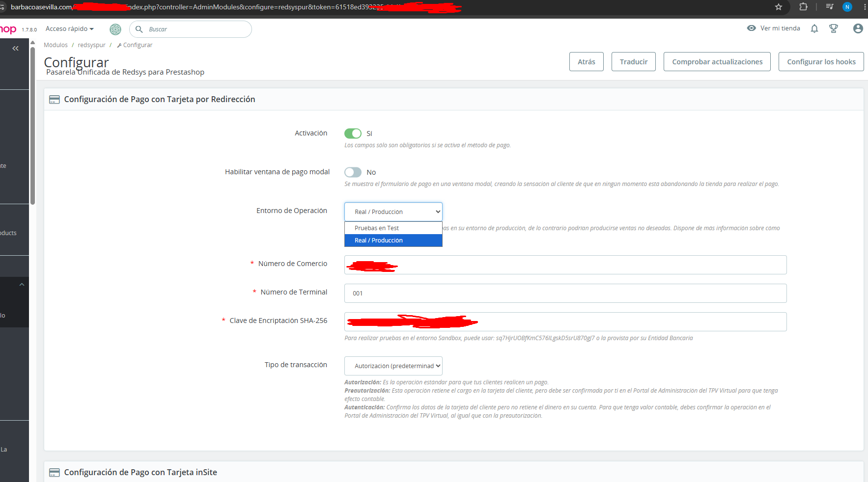Image resolution: width=868 pixels, height=482 pixels.
Task: Collapse the sidebar with the double-chevron icon
Action: [x=15, y=48]
